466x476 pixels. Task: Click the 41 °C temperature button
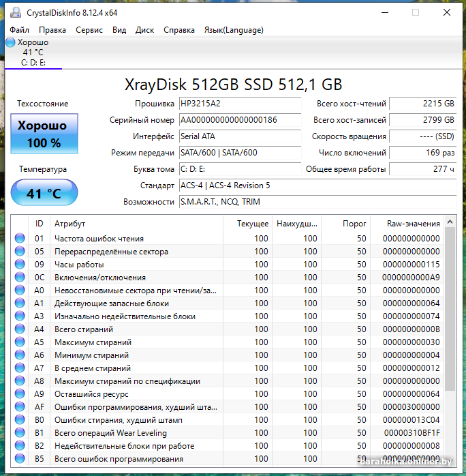click(44, 192)
